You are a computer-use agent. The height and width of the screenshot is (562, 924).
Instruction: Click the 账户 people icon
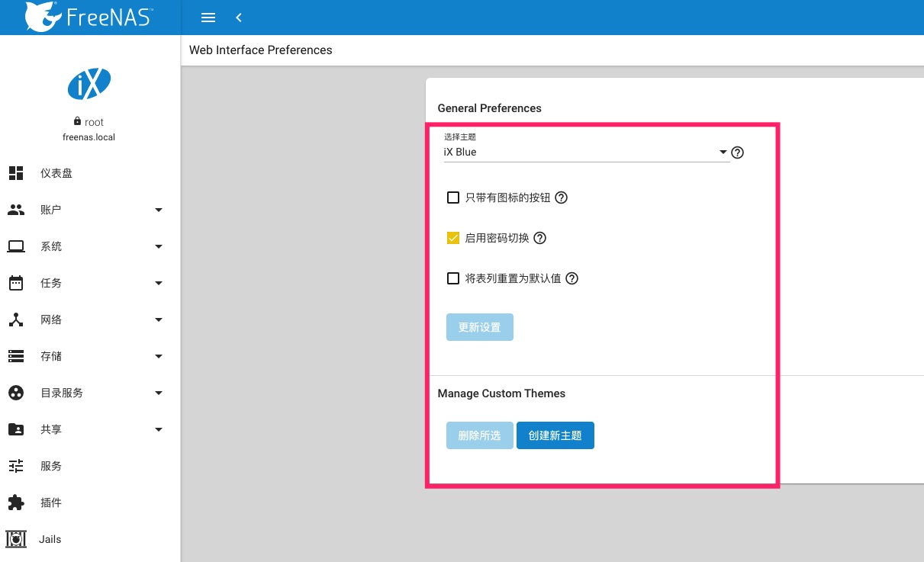point(16,210)
